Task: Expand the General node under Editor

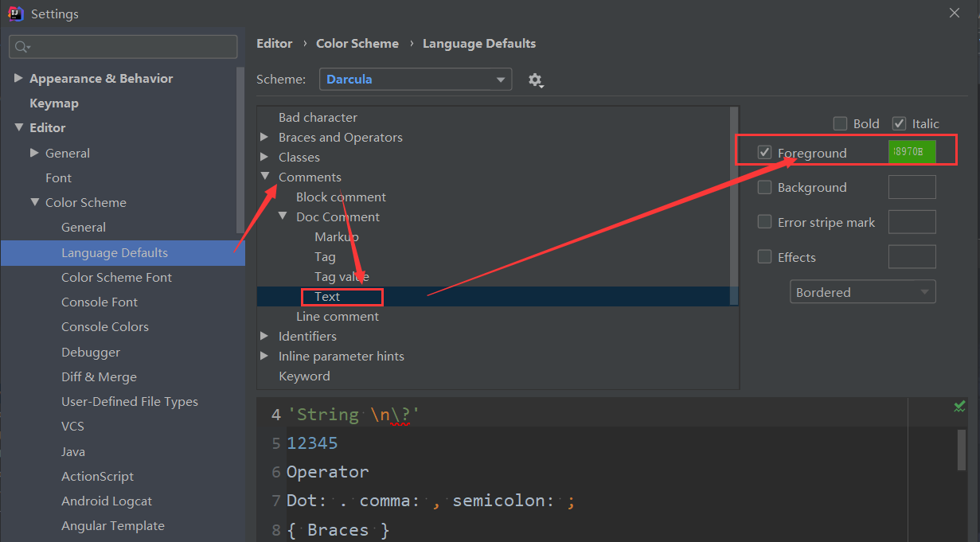Action: point(34,153)
